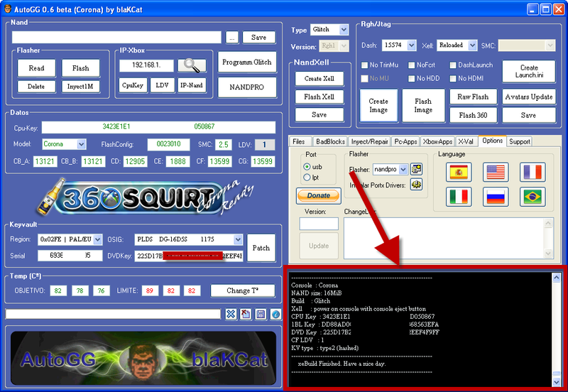Open the Inyect/Repair tab
Viewport: 568px width, 392px height.
pos(369,141)
